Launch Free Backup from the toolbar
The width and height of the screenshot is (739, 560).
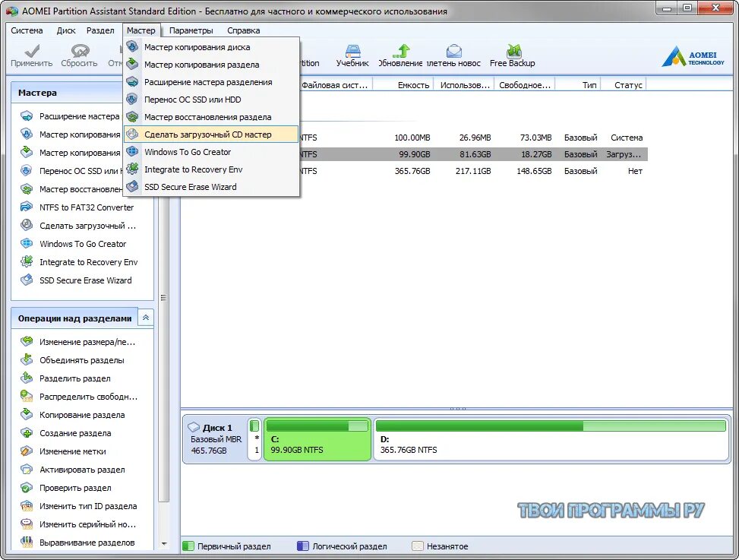[x=513, y=51]
